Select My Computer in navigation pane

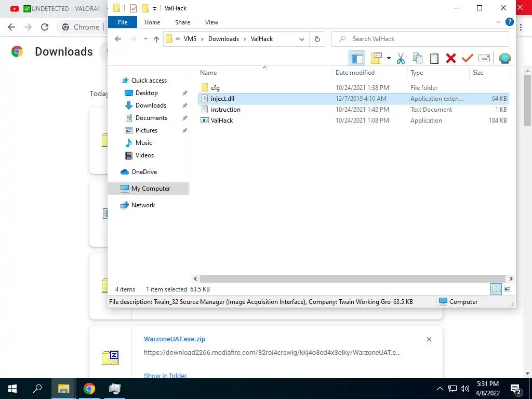[149, 189]
